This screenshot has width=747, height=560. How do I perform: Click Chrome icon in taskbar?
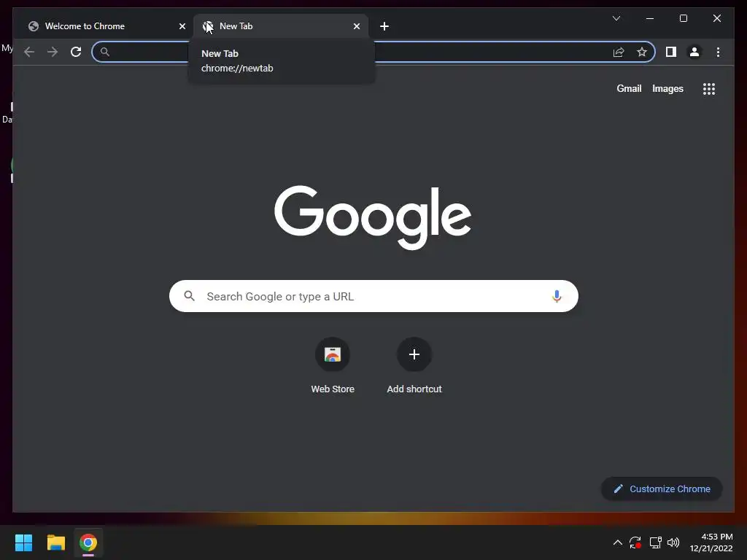click(x=88, y=542)
